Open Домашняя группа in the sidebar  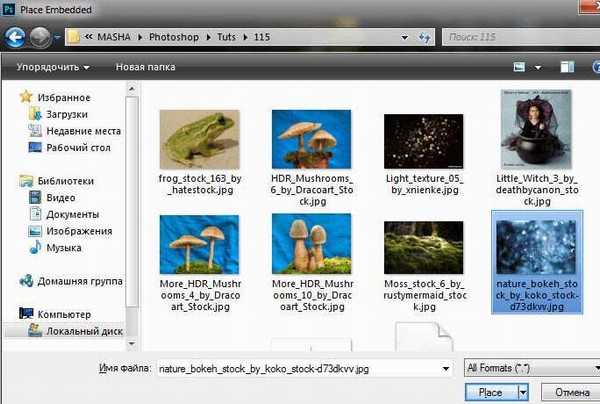point(79,281)
